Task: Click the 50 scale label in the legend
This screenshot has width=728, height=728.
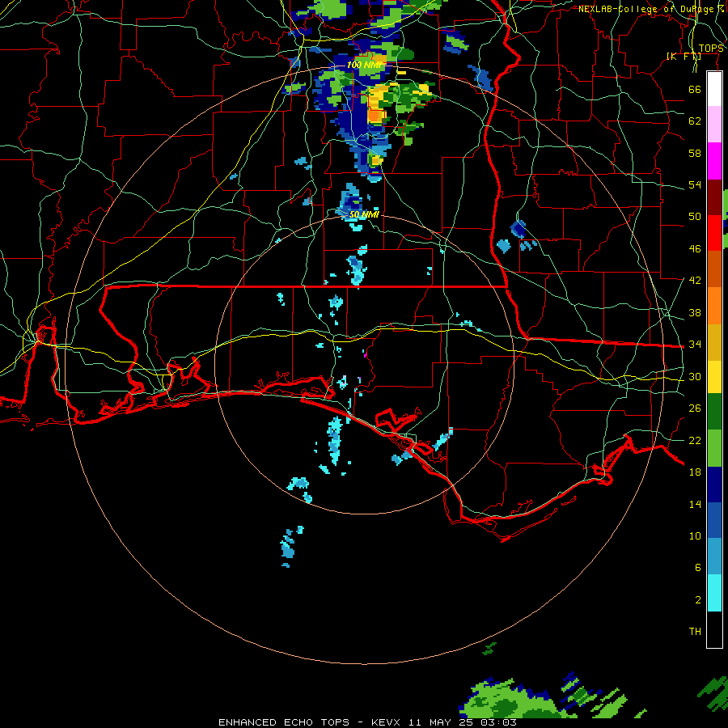Action: point(695,216)
